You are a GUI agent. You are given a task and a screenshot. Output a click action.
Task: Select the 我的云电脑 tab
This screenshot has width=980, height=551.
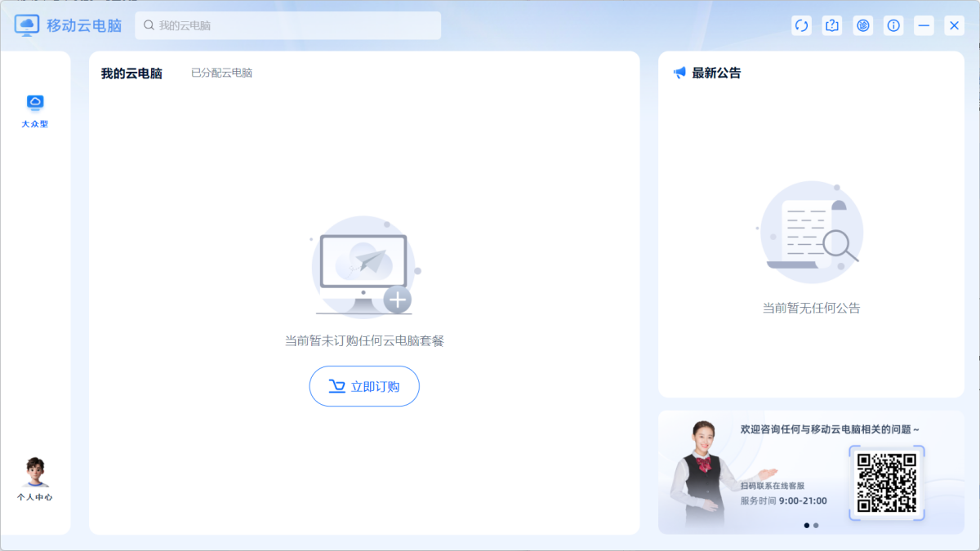(131, 73)
